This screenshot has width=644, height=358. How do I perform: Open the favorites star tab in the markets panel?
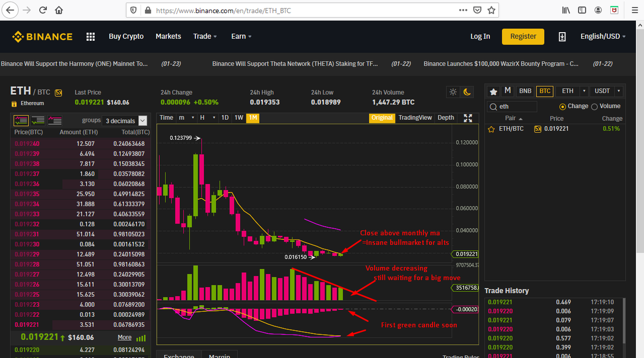pos(493,91)
